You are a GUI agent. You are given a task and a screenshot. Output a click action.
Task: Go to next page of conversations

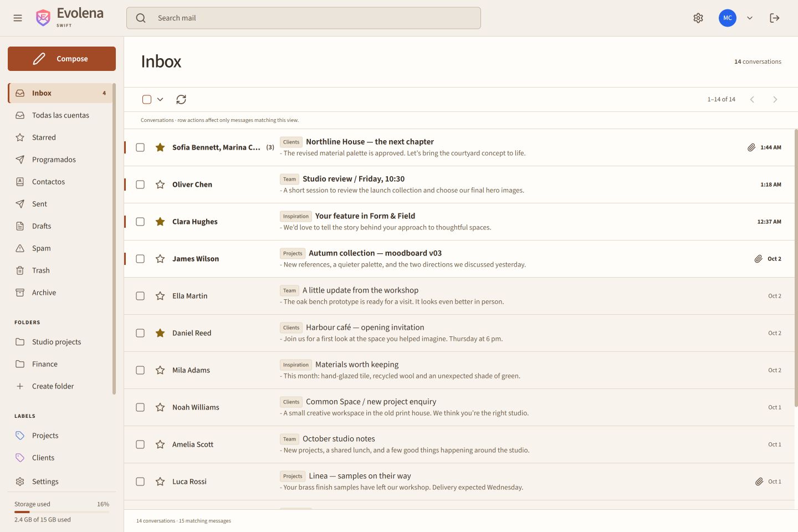click(775, 99)
